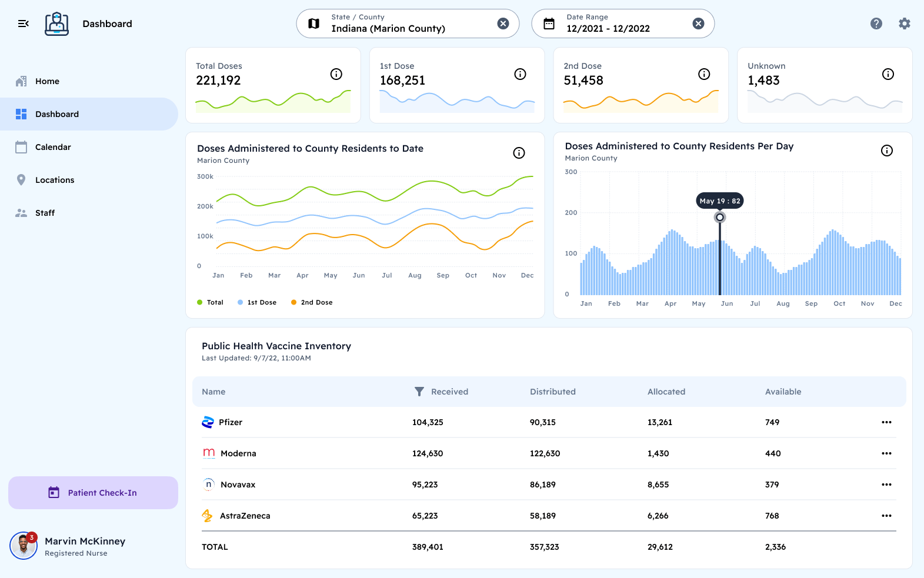Click the Patient Check-In button

coord(93,493)
